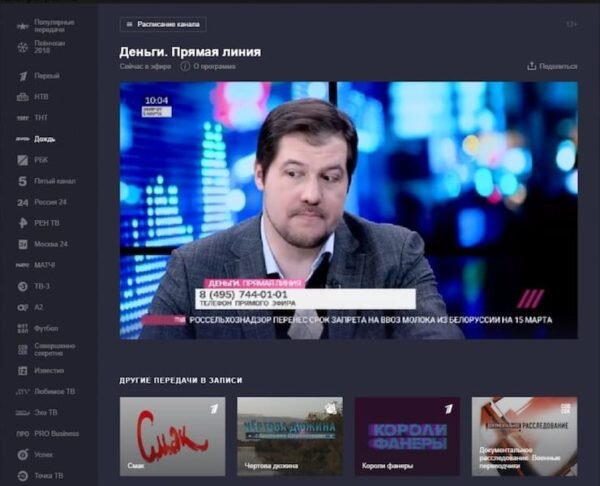
Task: Switch to the Россия 24 label
Action: [x=51, y=202]
